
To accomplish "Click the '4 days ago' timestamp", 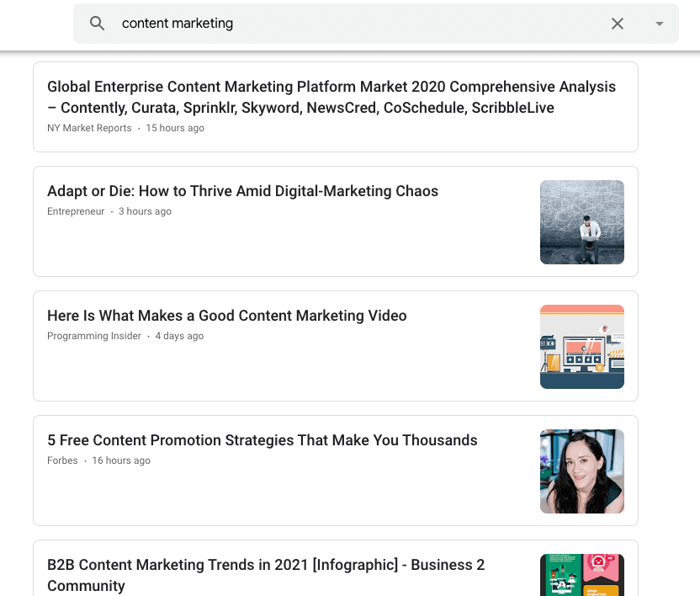I will pyautogui.click(x=179, y=336).
